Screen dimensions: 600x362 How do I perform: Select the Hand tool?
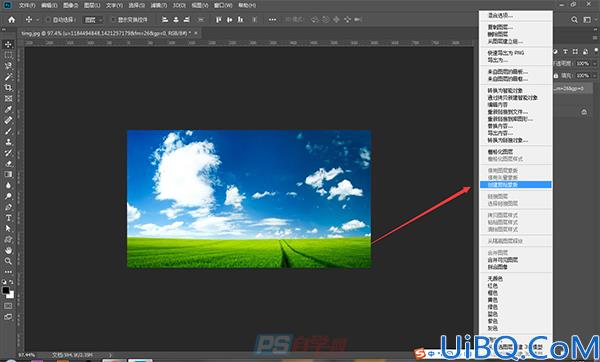(8, 250)
